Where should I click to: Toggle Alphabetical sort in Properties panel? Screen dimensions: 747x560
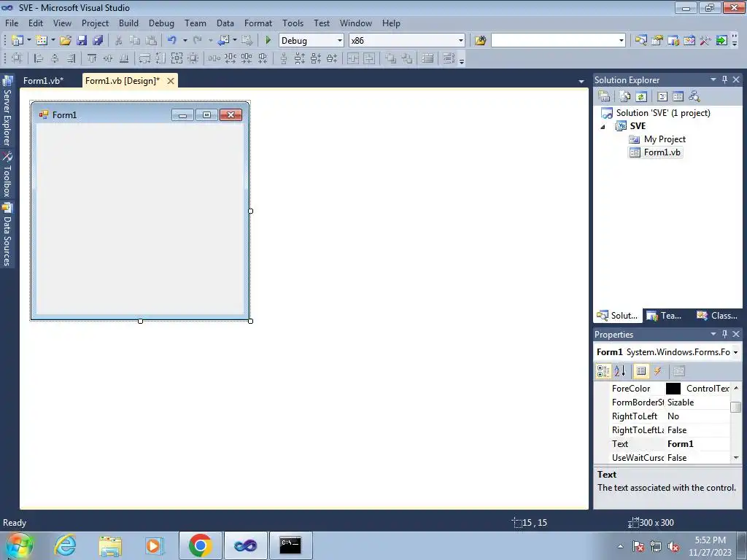pyautogui.click(x=619, y=371)
